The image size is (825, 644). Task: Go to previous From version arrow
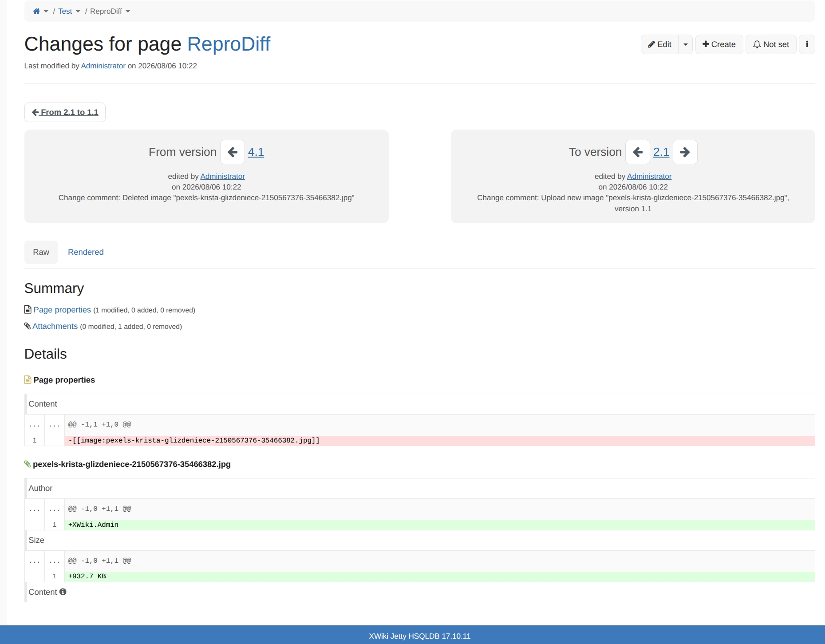(233, 152)
